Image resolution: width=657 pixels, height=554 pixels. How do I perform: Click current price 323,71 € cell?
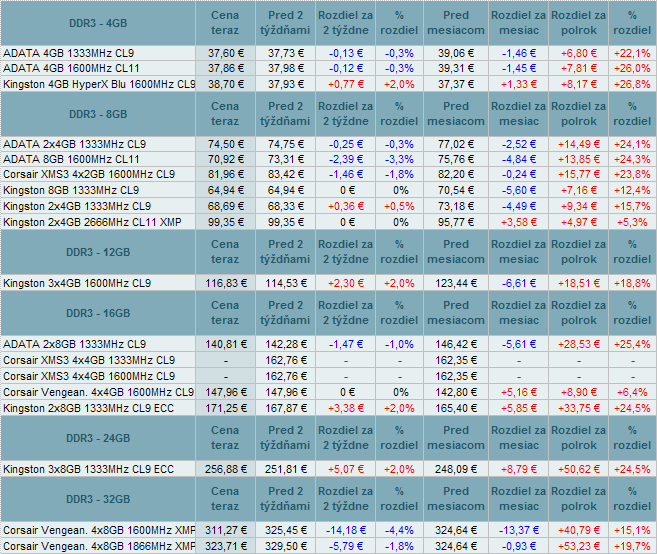point(226,546)
